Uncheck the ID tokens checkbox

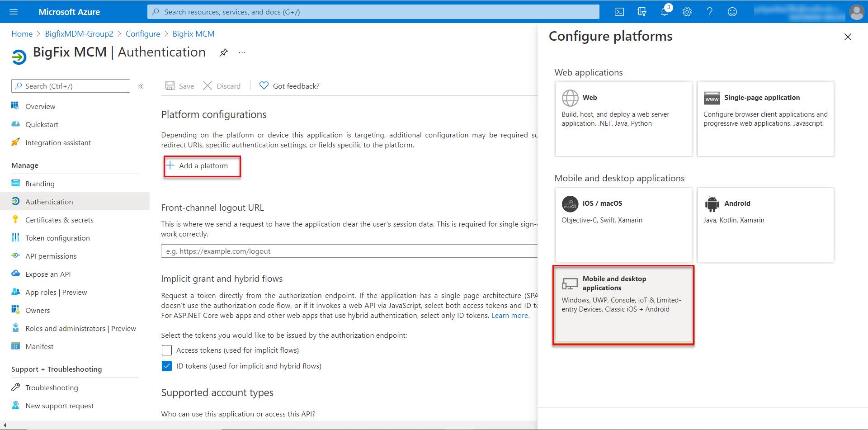click(167, 366)
